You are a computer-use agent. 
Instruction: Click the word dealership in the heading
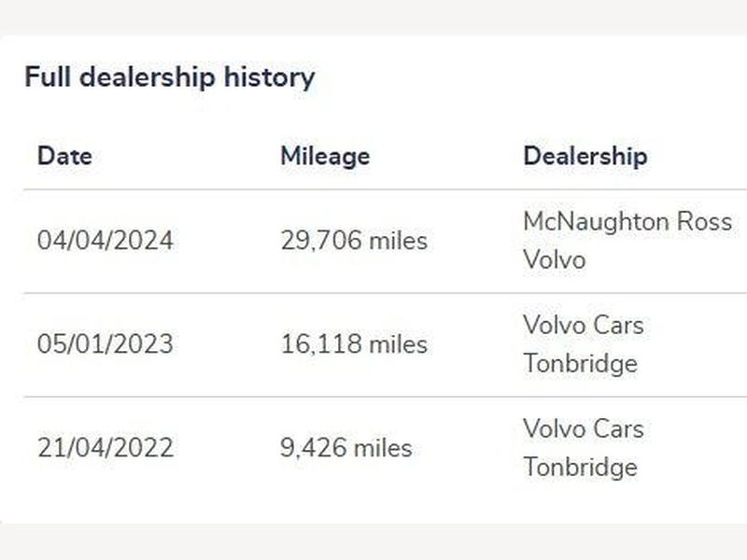point(148,77)
